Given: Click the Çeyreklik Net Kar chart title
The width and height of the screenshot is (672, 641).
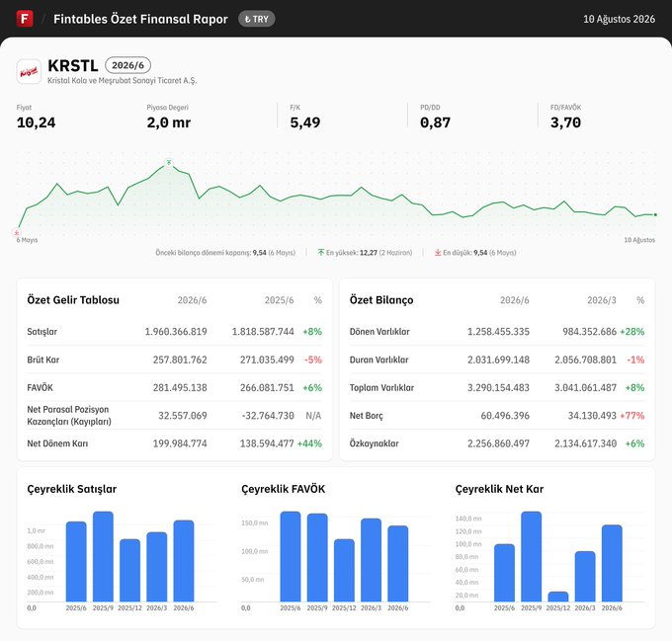Looking at the screenshot, I should coord(499,489).
